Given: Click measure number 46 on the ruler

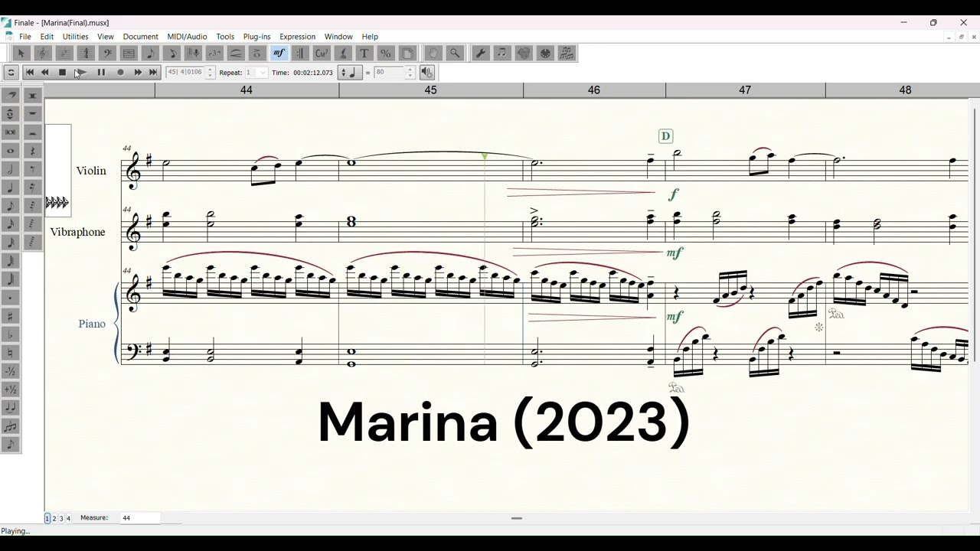Looking at the screenshot, I should (594, 90).
